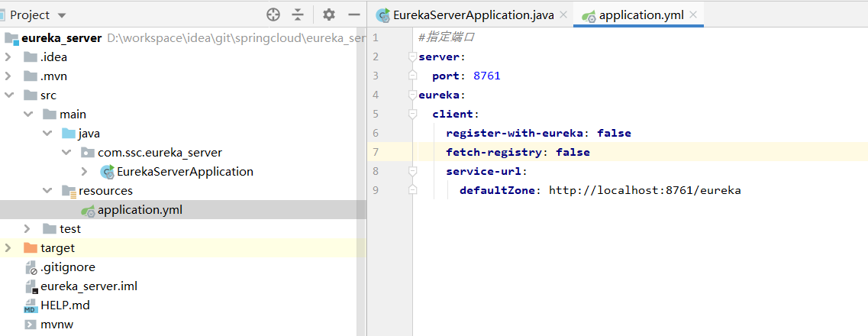Collapse the java folder
This screenshot has width=868, height=336.
(x=47, y=134)
